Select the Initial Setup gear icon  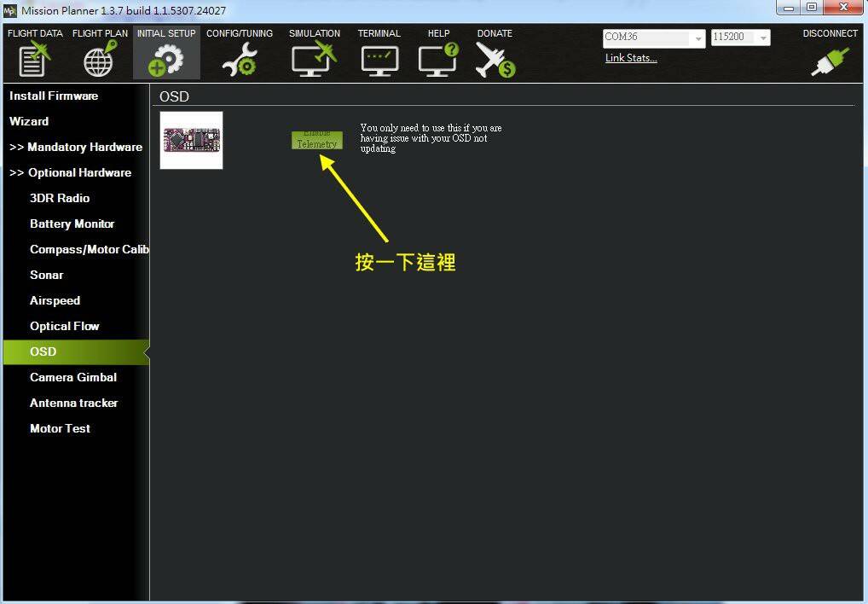point(166,60)
